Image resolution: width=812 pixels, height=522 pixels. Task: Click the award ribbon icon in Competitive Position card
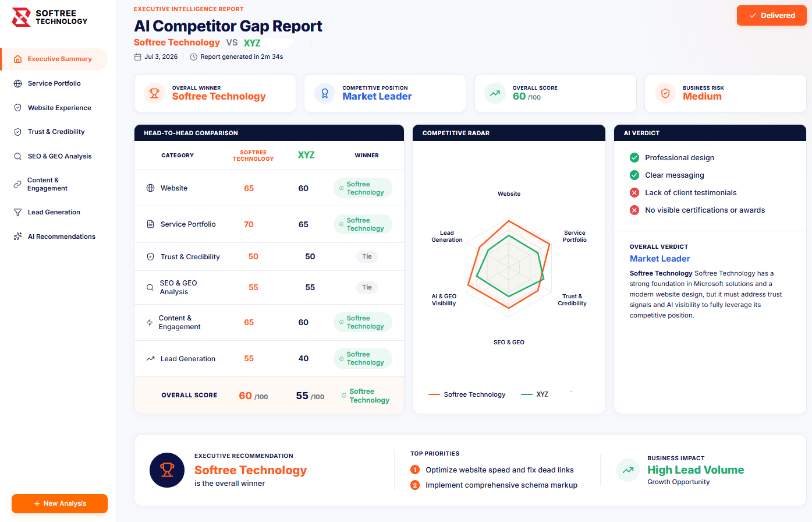tap(325, 93)
